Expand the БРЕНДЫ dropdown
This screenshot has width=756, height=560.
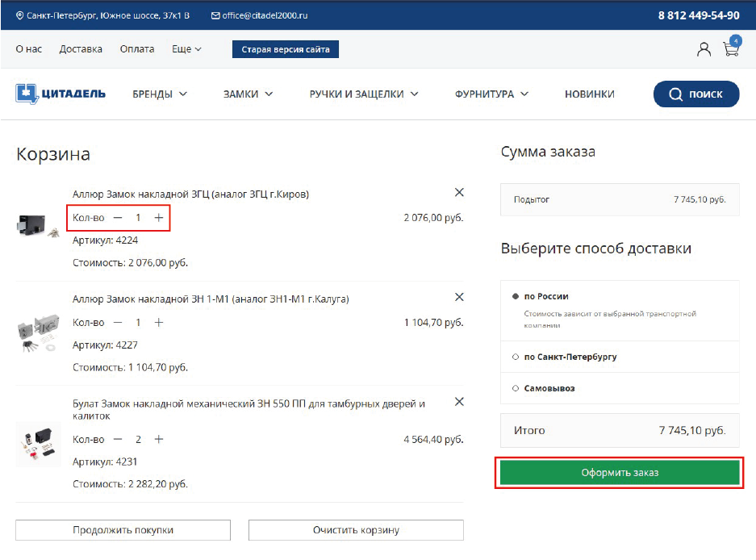point(160,94)
